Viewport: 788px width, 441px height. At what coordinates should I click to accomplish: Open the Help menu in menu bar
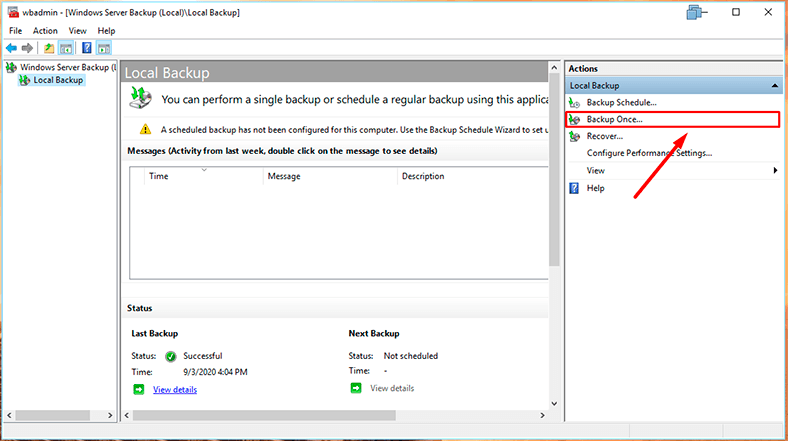pyautogui.click(x=106, y=31)
